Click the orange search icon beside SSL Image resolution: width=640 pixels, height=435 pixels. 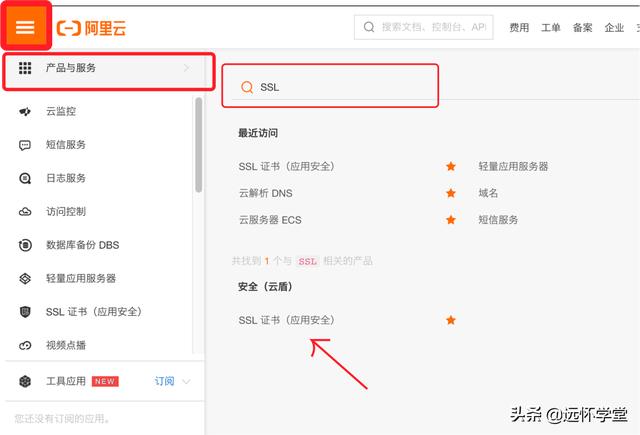click(247, 87)
